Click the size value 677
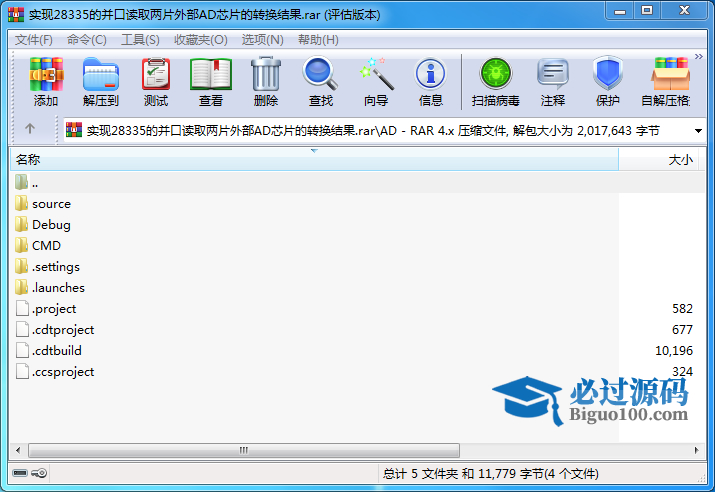The height and width of the screenshot is (492, 715). (683, 330)
